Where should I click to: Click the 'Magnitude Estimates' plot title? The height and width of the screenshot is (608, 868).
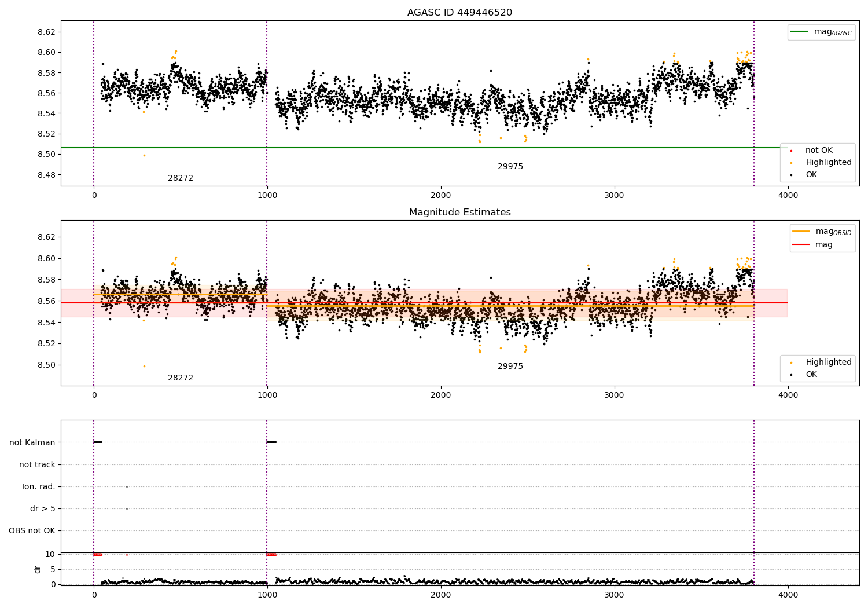click(459, 212)
